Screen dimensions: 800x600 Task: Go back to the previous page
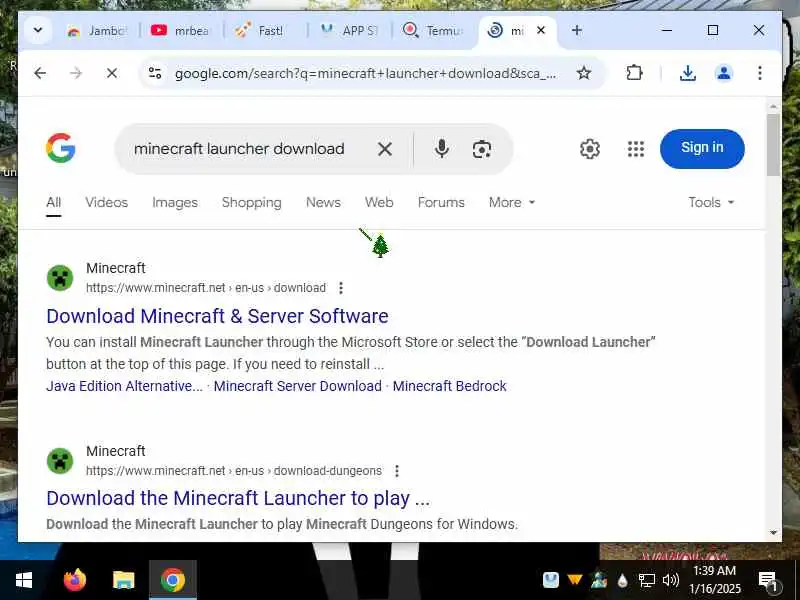pos(40,73)
